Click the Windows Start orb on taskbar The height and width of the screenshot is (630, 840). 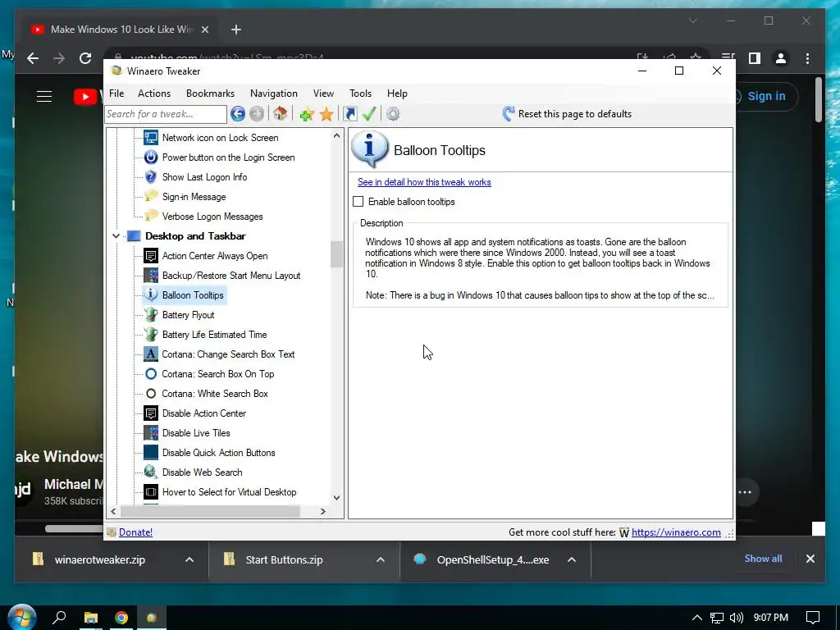(22, 617)
